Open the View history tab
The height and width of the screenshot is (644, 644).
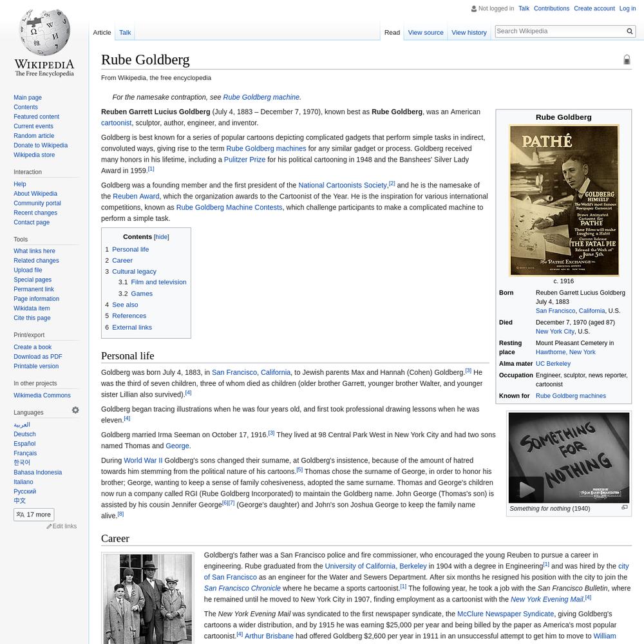(x=469, y=32)
